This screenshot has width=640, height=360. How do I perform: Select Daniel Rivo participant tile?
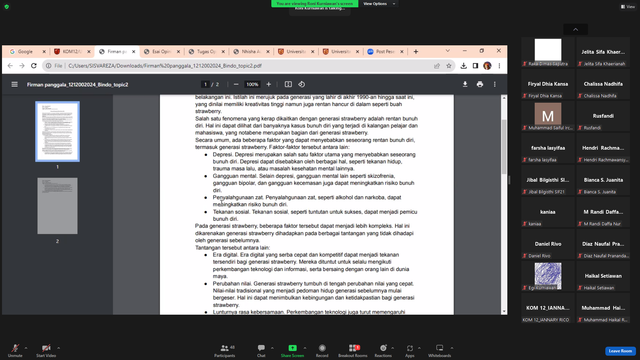click(548, 244)
